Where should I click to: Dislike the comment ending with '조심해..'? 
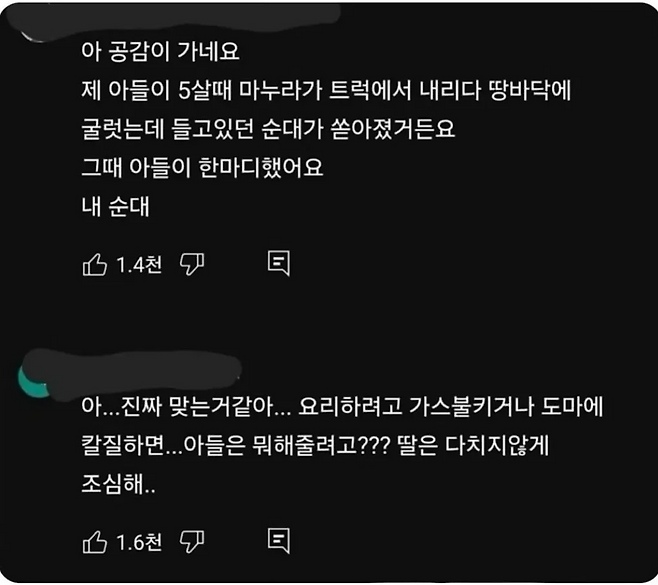pos(191,542)
